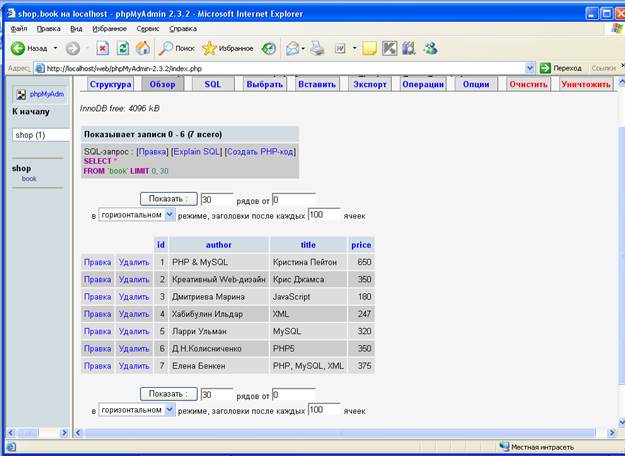
Task: Click the phpMyAdmin logo icon in sidebar
Action: tap(21, 94)
